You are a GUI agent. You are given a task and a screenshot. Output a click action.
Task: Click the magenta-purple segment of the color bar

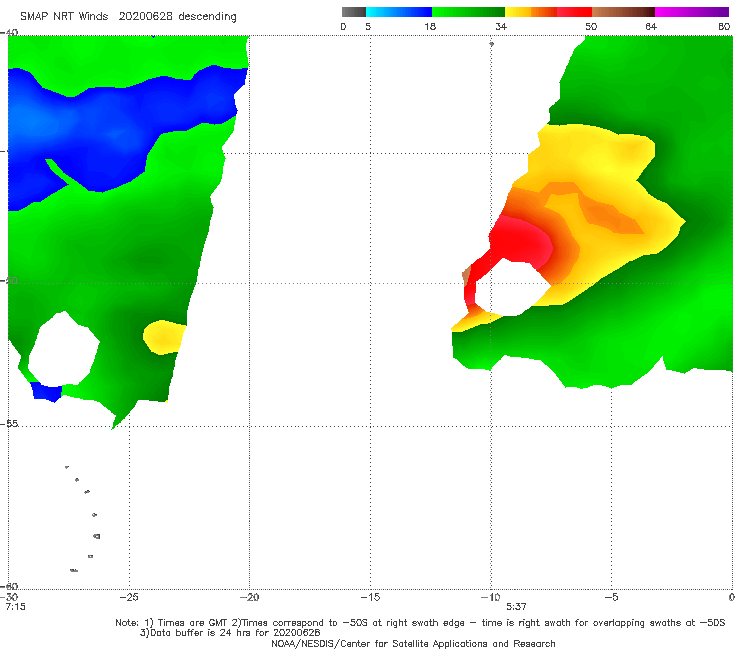(x=692, y=12)
